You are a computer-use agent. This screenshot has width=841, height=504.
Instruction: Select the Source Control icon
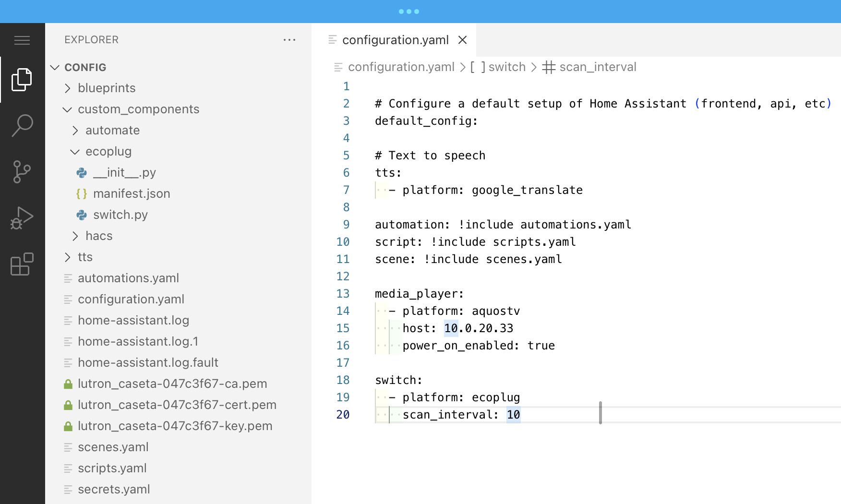(x=22, y=171)
